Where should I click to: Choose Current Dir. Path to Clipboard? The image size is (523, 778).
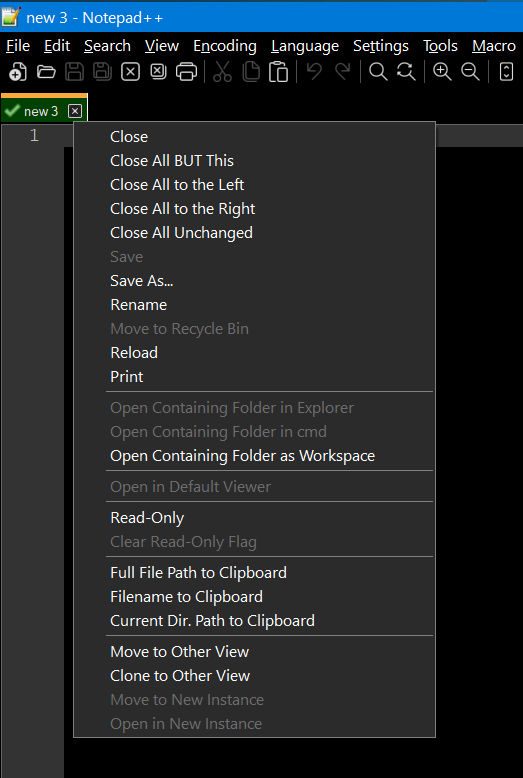pos(255,621)
